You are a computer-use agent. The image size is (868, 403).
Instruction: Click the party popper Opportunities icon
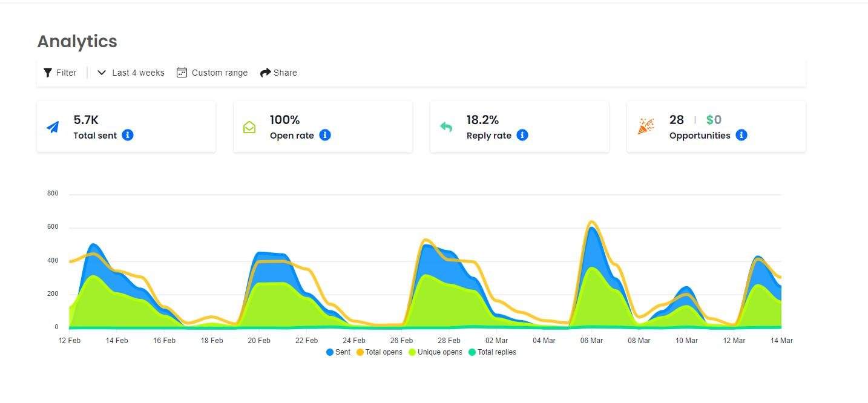coord(646,126)
